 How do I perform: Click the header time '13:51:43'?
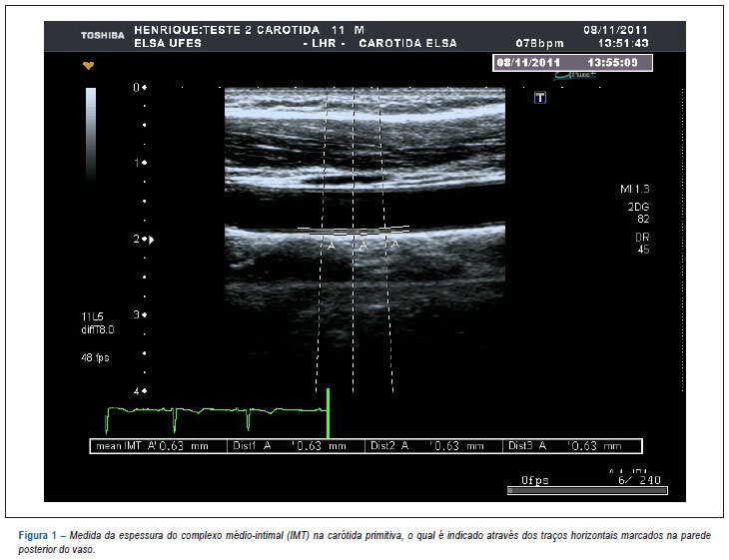coord(623,43)
